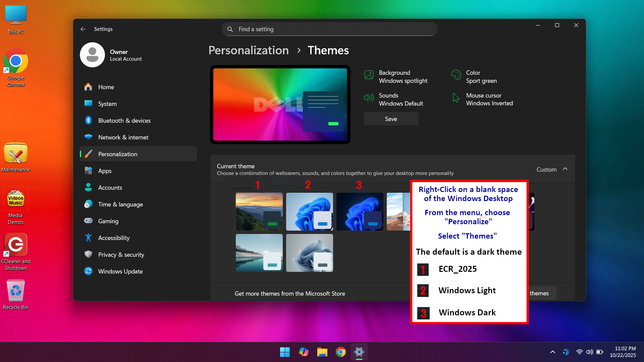The height and width of the screenshot is (362, 644).
Task: Open Bluetooth & devices section
Action: click(124, 121)
